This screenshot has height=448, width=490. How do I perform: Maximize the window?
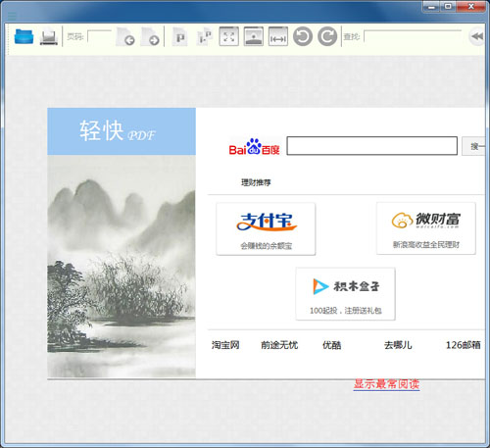coord(448,7)
